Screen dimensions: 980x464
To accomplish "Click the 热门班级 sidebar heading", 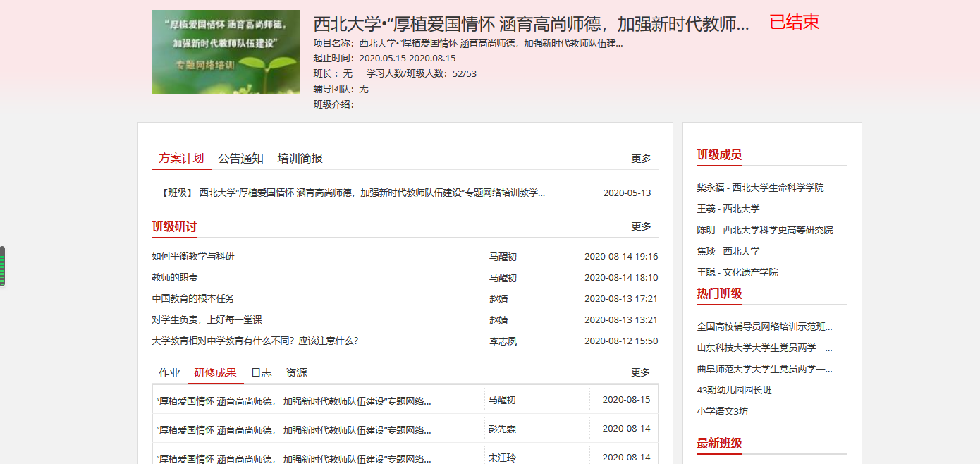I will tap(719, 294).
